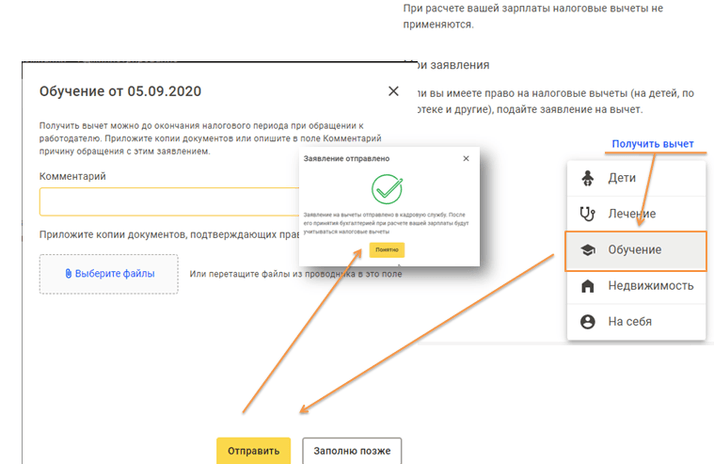Choose Обучение in the deduction menu
Viewport: 714px width, 464px height.
point(636,251)
